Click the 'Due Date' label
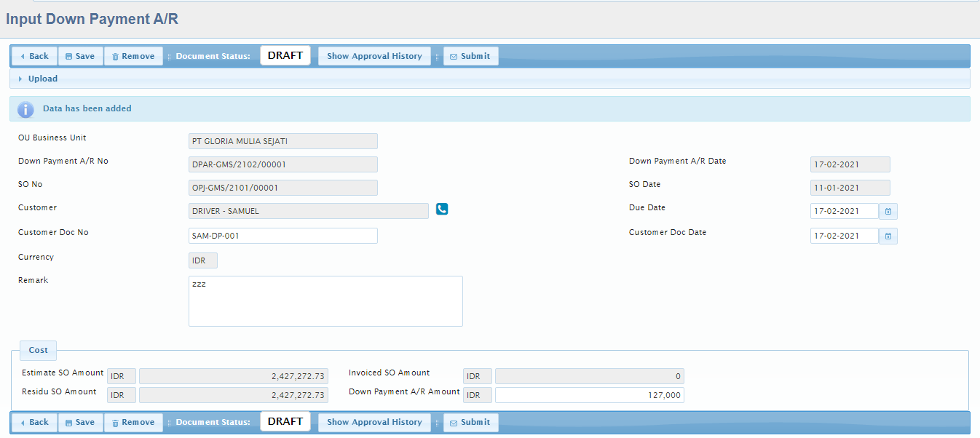980x438 pixels. (x=647, y=207)
